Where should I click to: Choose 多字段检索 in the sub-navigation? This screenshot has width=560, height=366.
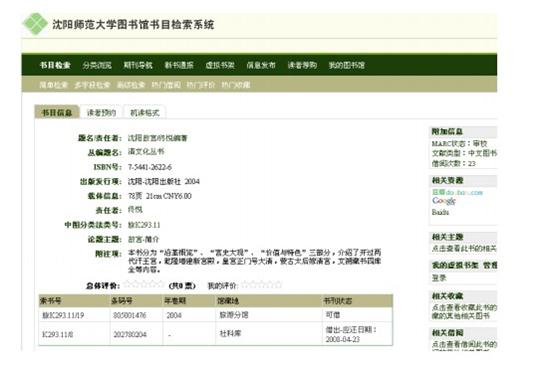click(92, 85)
